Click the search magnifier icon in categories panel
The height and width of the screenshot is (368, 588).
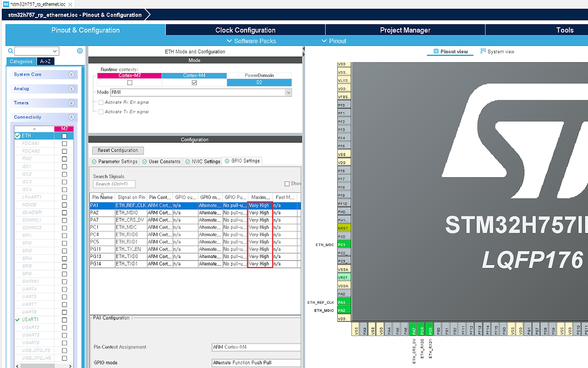(11, 51)
